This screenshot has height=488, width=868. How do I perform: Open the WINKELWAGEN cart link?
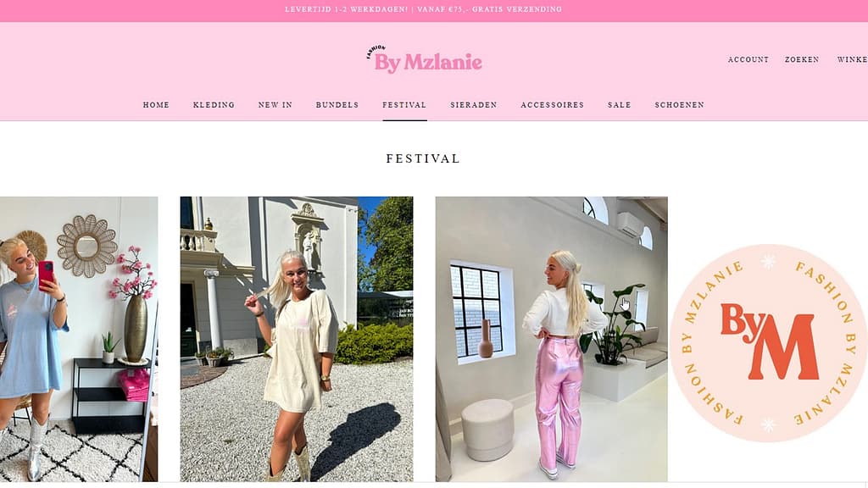pyautogui.click(x=853, y=59)
